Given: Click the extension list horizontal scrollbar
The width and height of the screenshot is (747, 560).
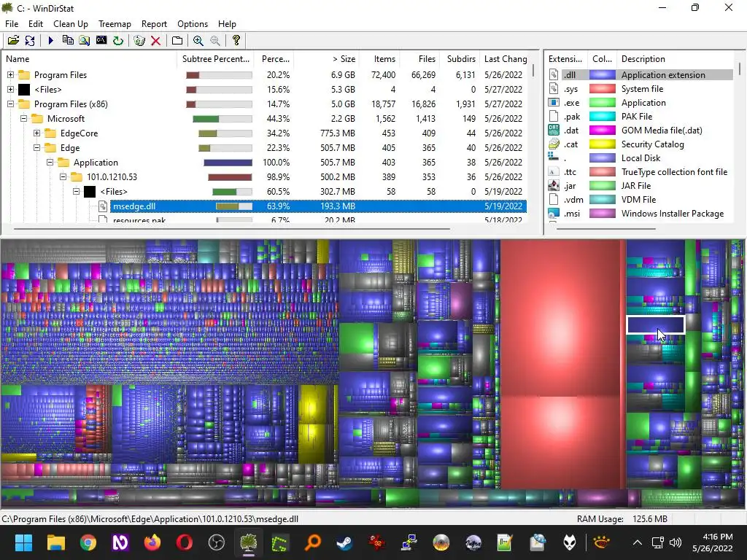Looking at the screenshot, I should pos(606,229).
